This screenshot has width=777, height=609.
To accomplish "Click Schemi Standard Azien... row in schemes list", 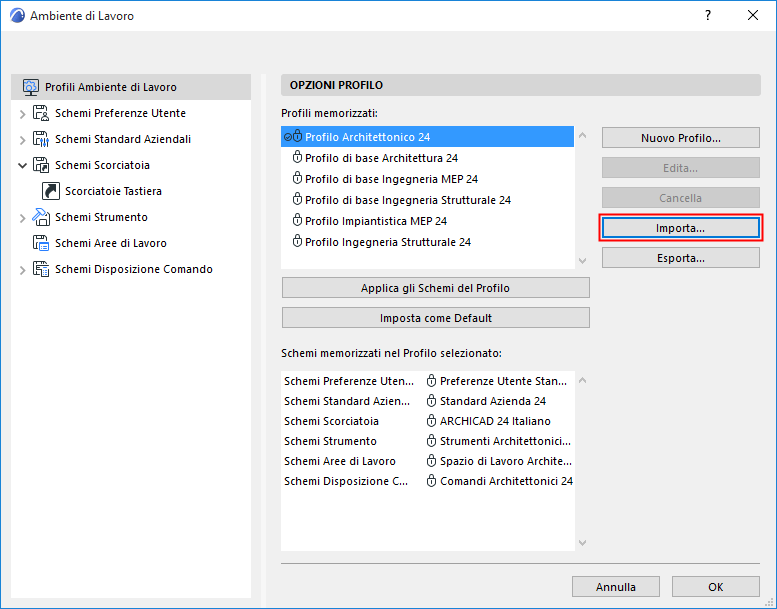I will click(427, 401).
